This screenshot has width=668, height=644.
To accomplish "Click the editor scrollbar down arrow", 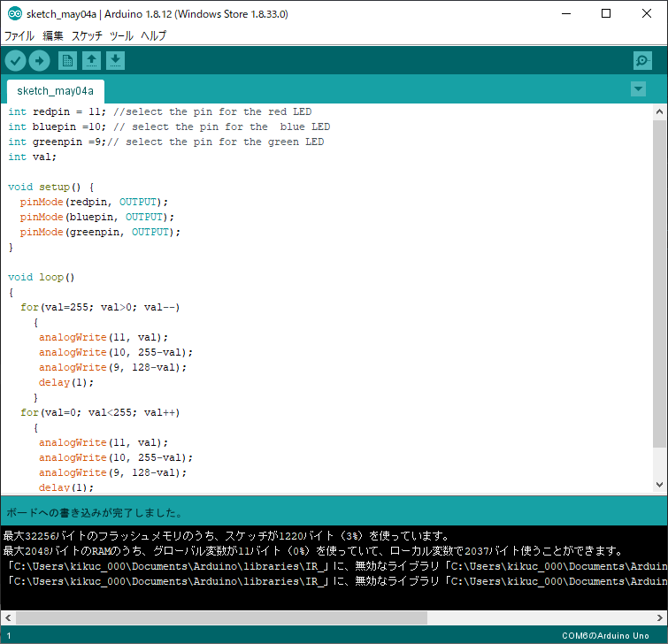I will coord(659,485).
